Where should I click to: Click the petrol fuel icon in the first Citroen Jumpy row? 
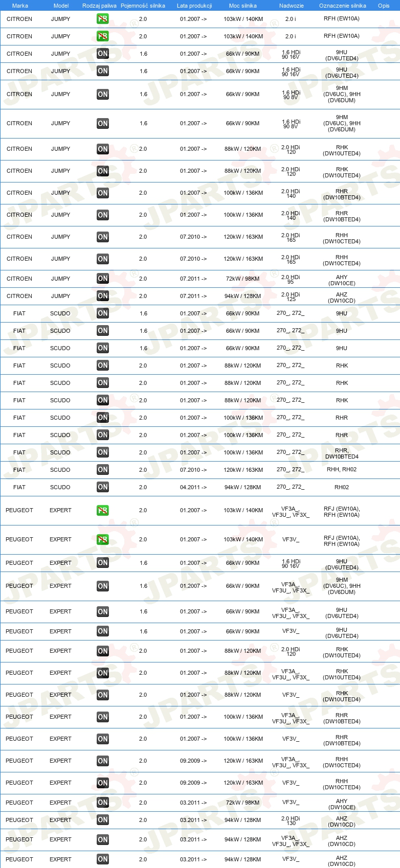pyautogui.click(x=103, y=19)
